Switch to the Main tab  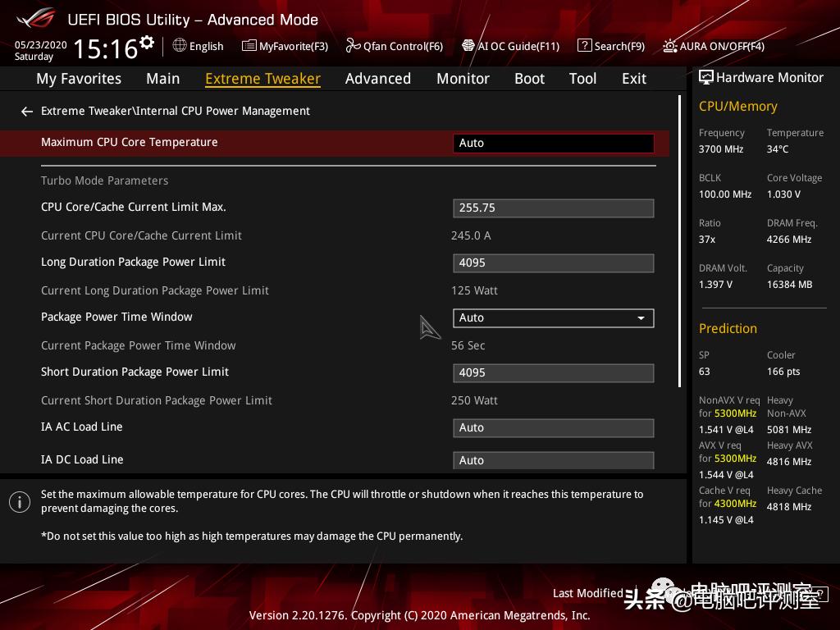pyautogui.click(x=163, y=79)
